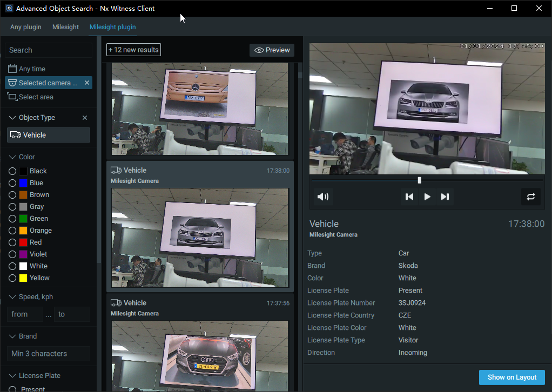Click the Select area icon
The image size is (552, 392).
(12, 97)
